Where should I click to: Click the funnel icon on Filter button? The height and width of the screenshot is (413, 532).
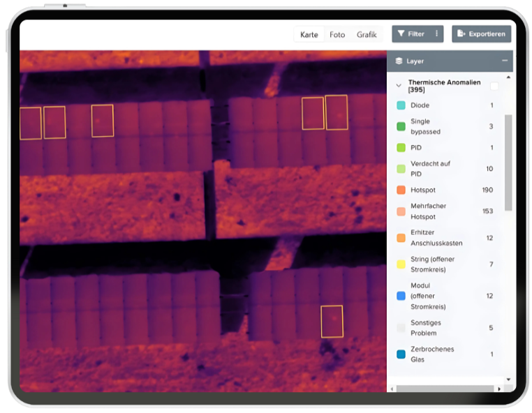coord(401,33)
